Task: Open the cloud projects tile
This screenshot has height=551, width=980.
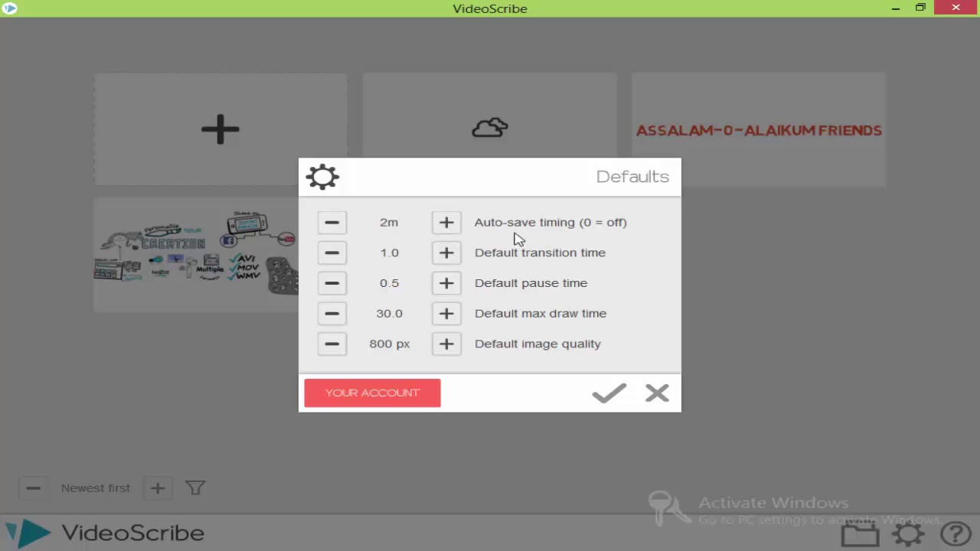Action: click(490, 128)
